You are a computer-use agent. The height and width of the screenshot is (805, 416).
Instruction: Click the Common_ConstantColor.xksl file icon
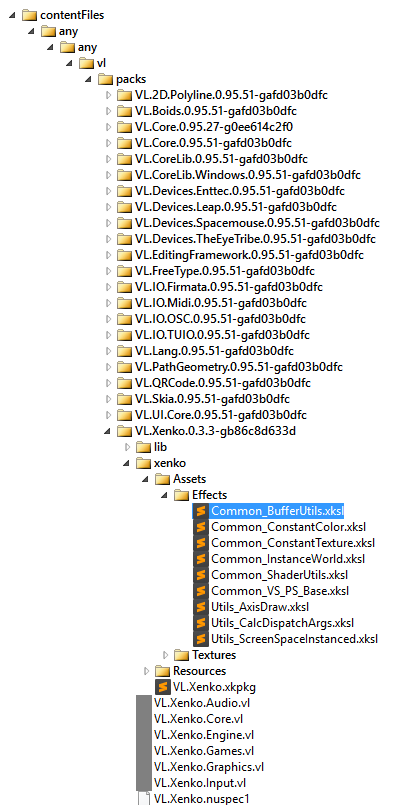point(201,527)
